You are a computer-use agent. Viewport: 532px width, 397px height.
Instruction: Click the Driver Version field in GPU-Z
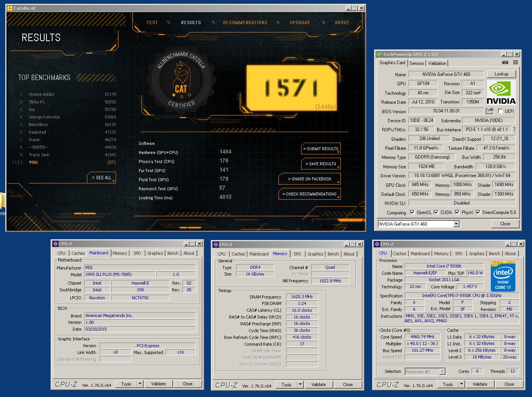click(x=462, y=175)
